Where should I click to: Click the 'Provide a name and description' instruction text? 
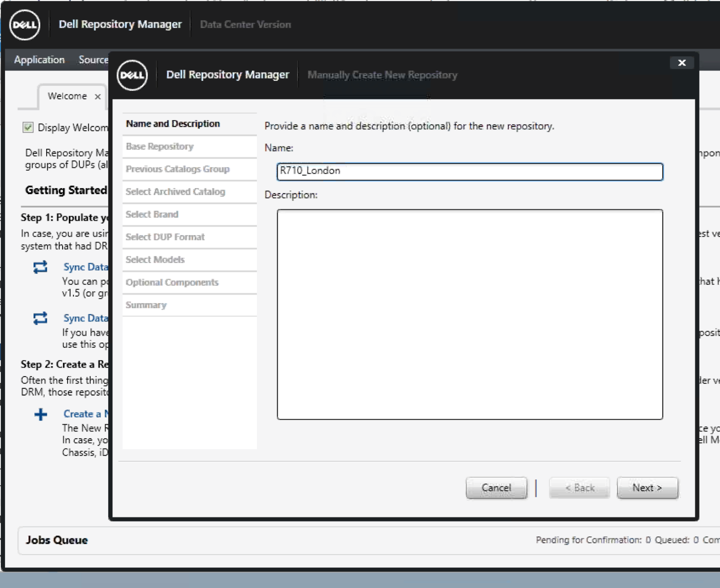click(x=409, y=126)
